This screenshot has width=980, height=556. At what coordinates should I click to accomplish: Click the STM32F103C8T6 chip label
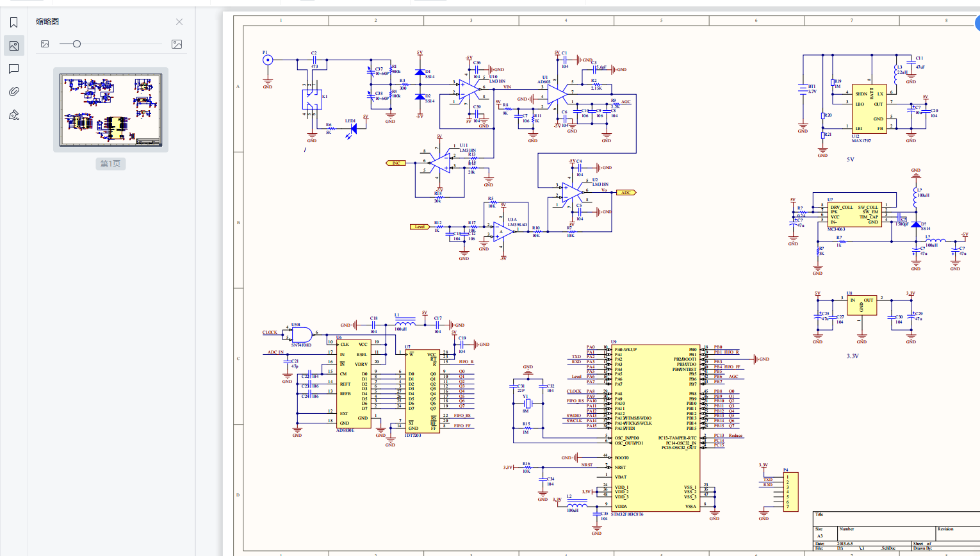point(627,514)
